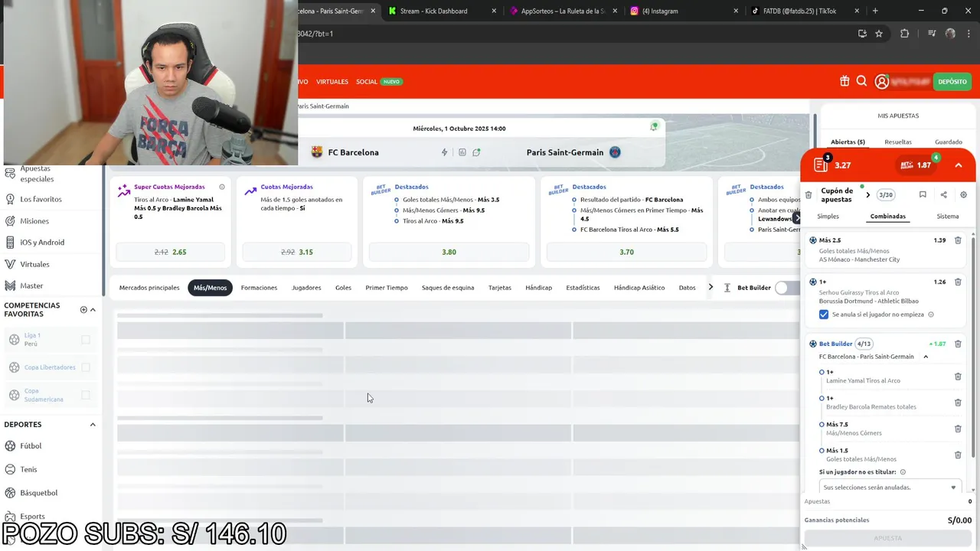Share the bet slip

[x=943, y=195]
